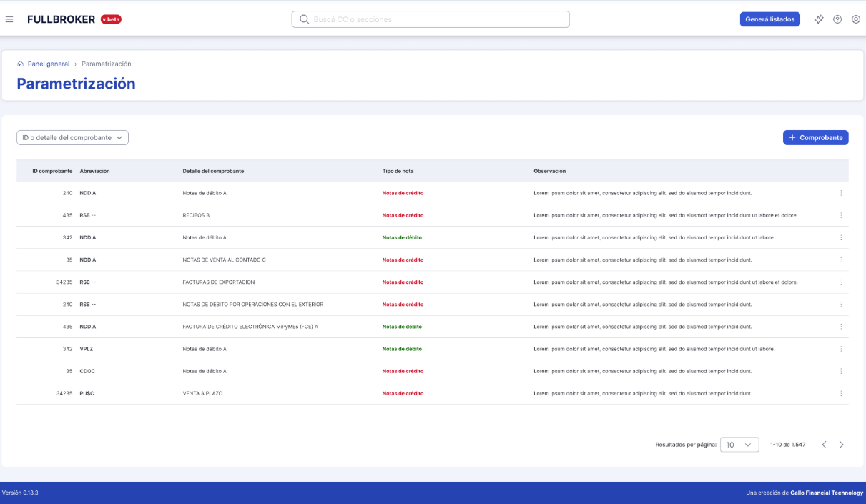Open the hamburger navigation menu
This screenshot has width=866, height=504.
9,19
